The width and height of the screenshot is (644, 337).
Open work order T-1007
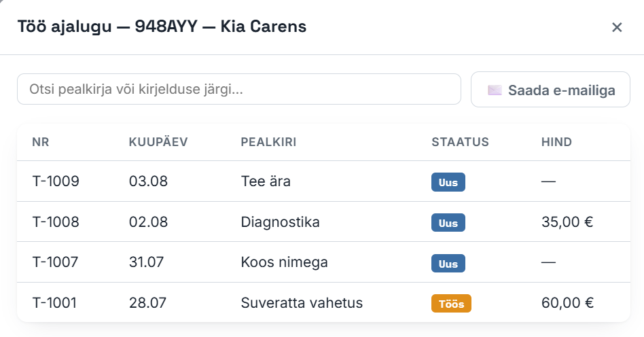pos(323,262)
